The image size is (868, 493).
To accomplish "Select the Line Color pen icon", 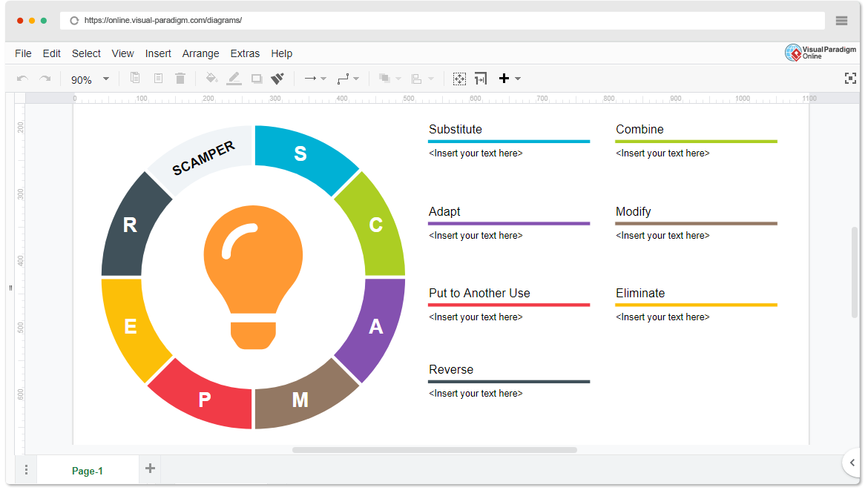I will coord(234,79).
